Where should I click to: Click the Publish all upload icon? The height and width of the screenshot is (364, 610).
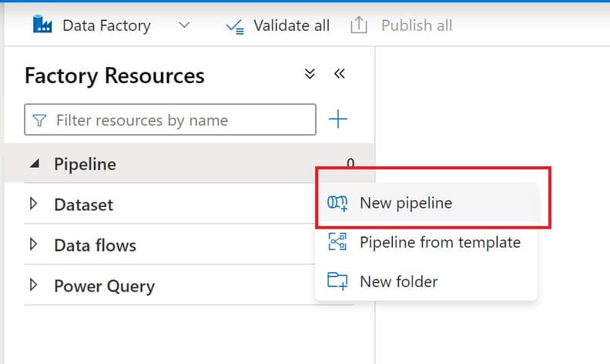359,25
